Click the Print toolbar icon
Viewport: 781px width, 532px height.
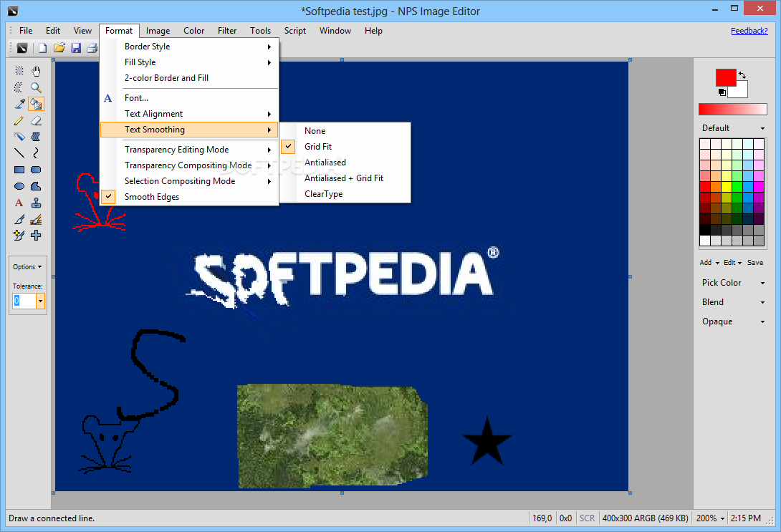[92, 48]
